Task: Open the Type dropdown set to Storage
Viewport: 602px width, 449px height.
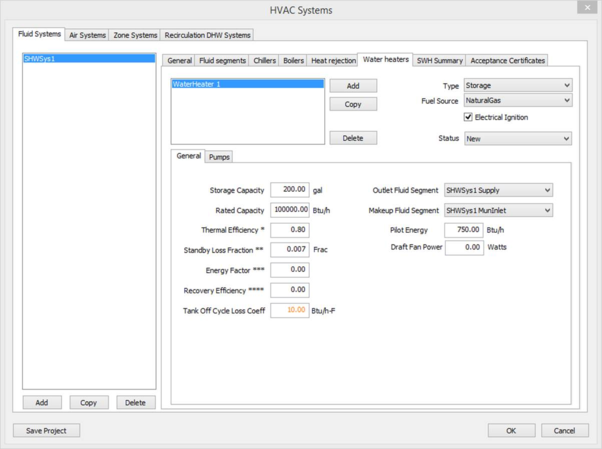Action: tap(517, 86)
